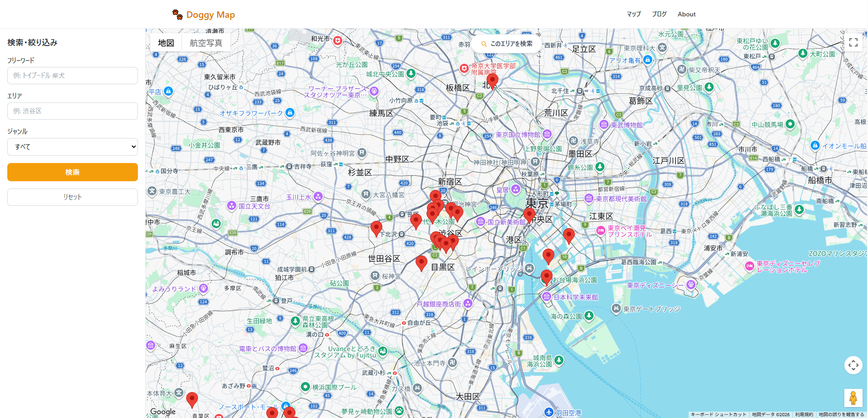This screenshot has width=868, height=418.
Task: Click the 戸越銀座商店街 icon
Action: (x=468, y=303)
